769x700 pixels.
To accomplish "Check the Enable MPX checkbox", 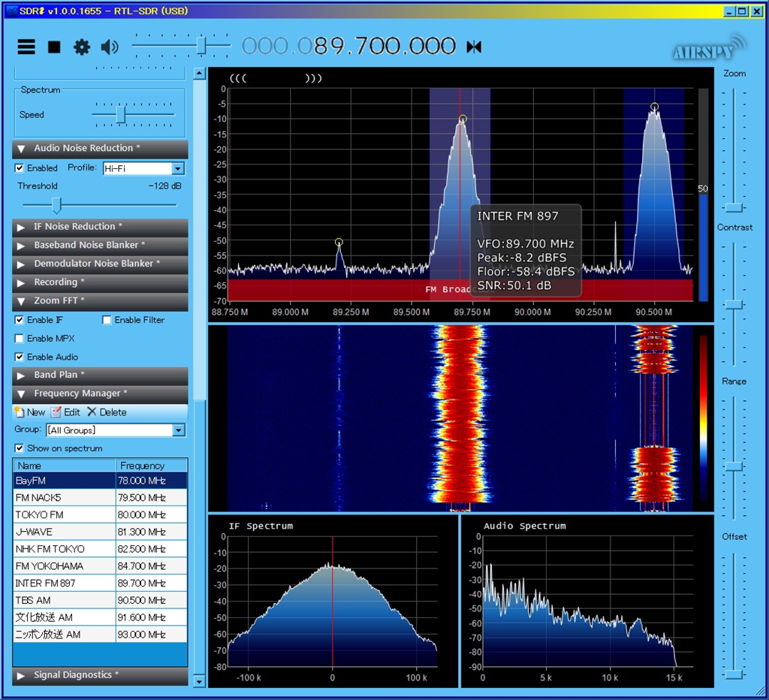I will pos(19,339).
